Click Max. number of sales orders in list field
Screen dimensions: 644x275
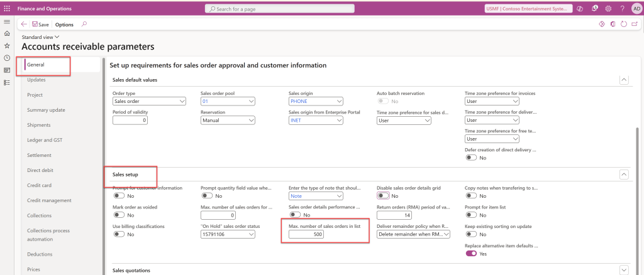[x=306, y=234]
